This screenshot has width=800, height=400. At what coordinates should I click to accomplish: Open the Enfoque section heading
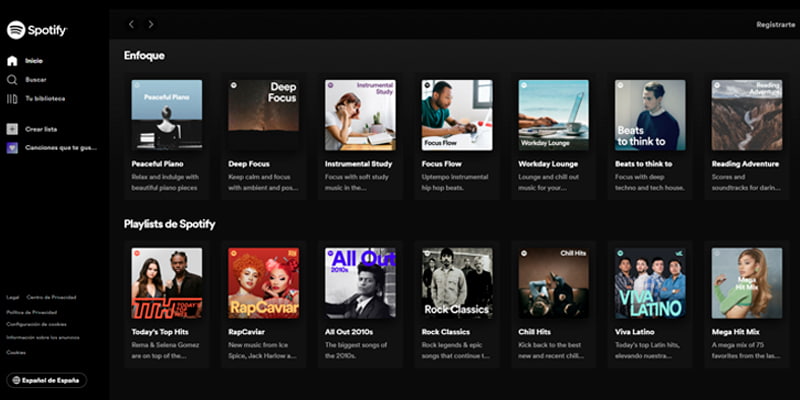(x=144, y=56)
